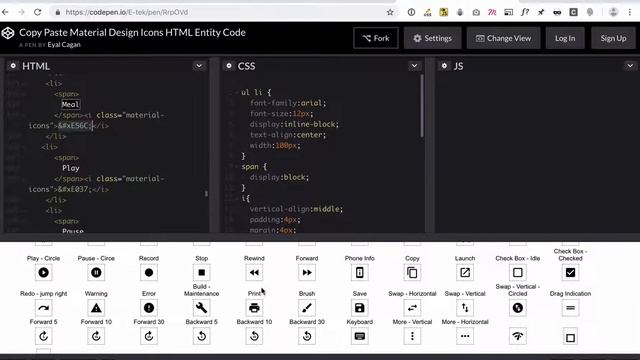Click the Drag Indication icon
640x360 pixels.
pyautogui.click(x=570, y=308)
